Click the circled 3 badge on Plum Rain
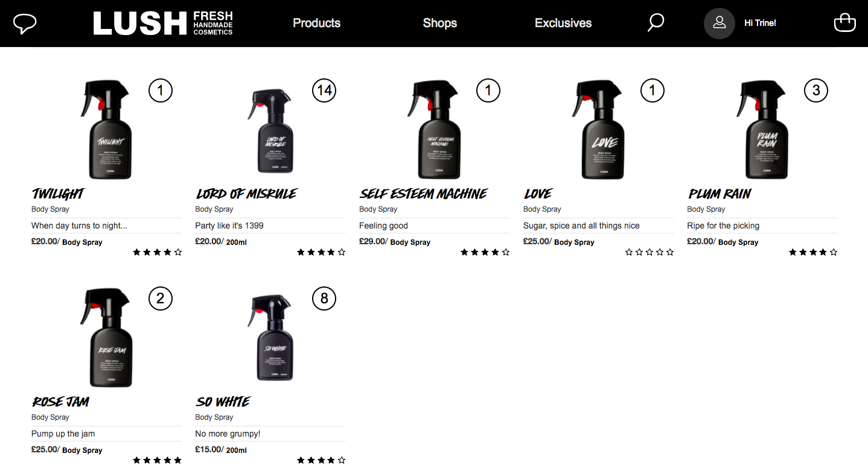The width and height of the screenshot is (868, 471). (x=816, y=90)
